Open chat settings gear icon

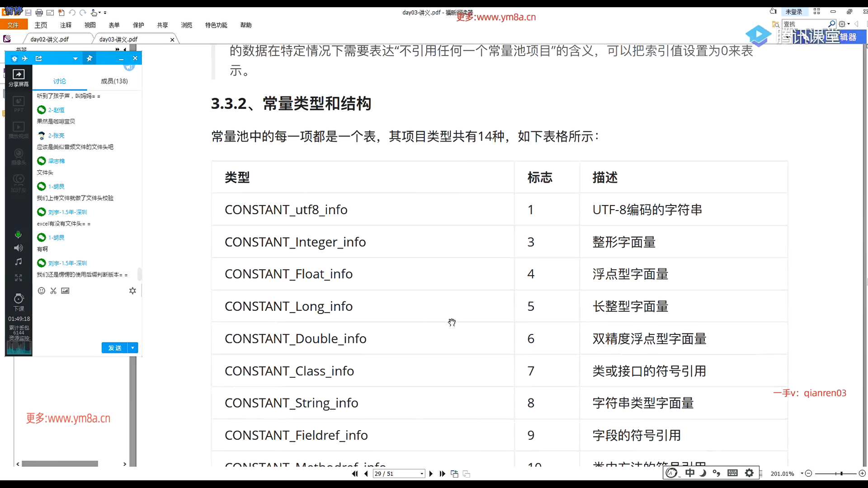point(132,291)
